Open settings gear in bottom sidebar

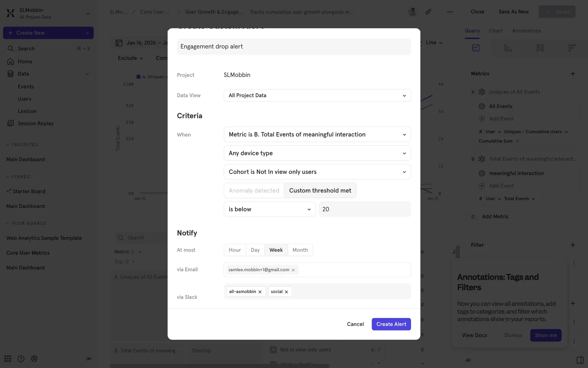pyautogui.click(x=34, y=358)
